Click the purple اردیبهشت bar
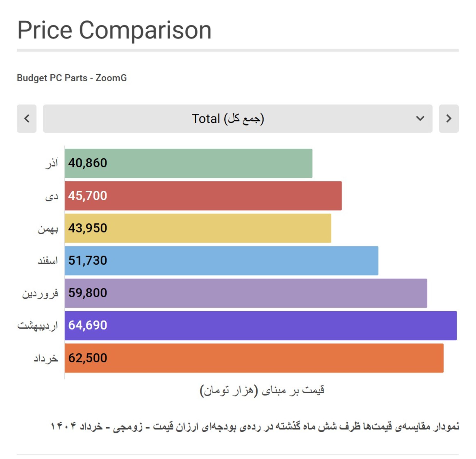 point(261,326)
